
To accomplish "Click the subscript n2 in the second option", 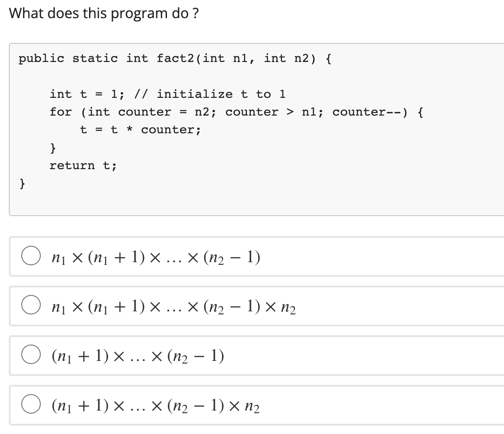I will tap(293, 311).
